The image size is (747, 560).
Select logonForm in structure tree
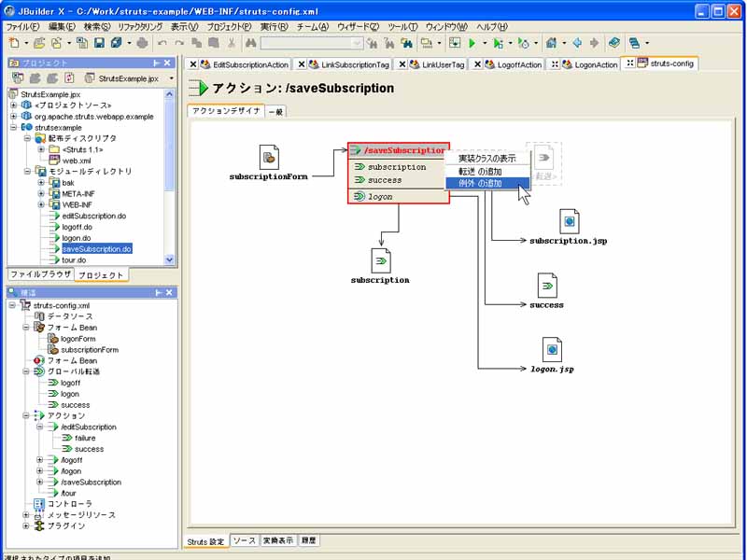(78, 339)
